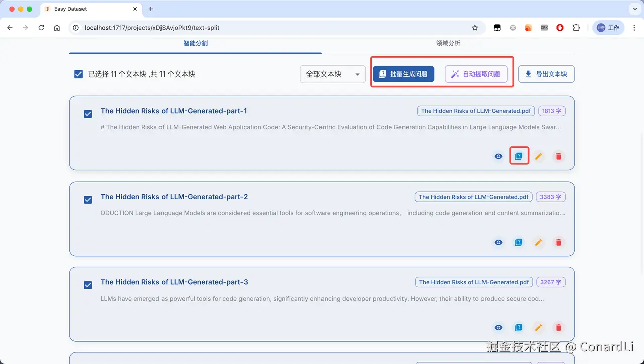Click the part-3 file tag chip
Viewport: 644px width, 364px height.
(x=474, y=282)
